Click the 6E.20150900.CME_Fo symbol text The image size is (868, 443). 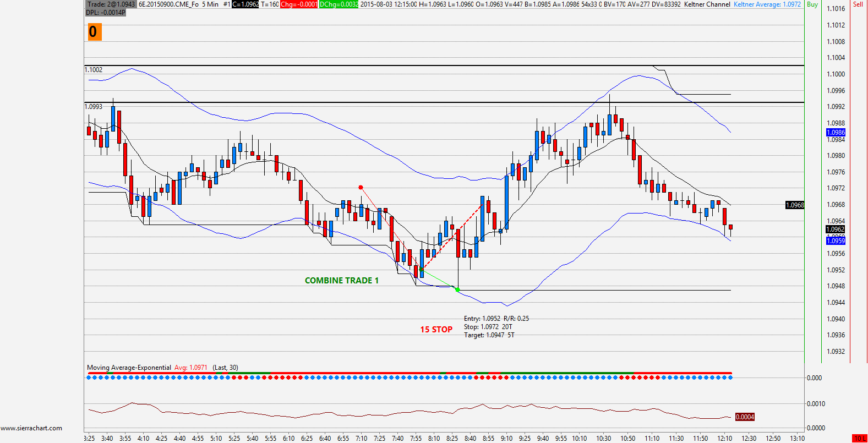[x=168, y=4]
